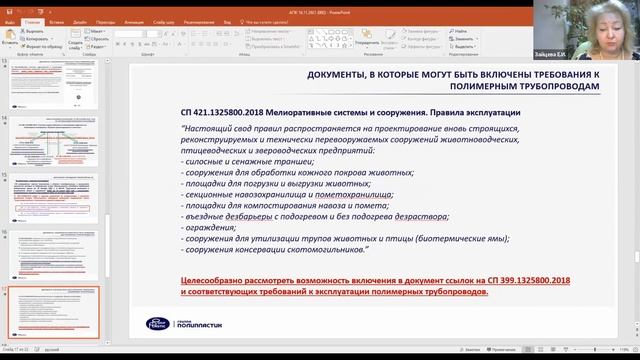Select slide 17 thumbnail
The width and height of the screenshot is (640, 360).
point(53,312)
